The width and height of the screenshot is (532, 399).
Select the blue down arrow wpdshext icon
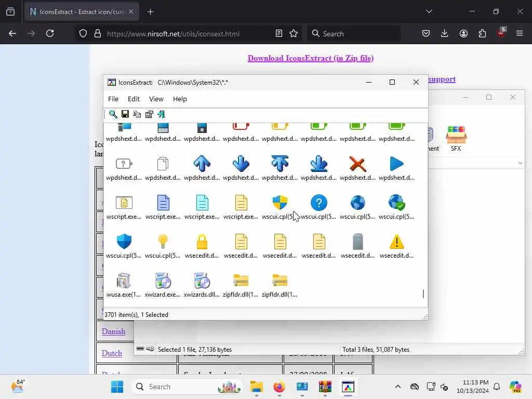pos(241,164)
